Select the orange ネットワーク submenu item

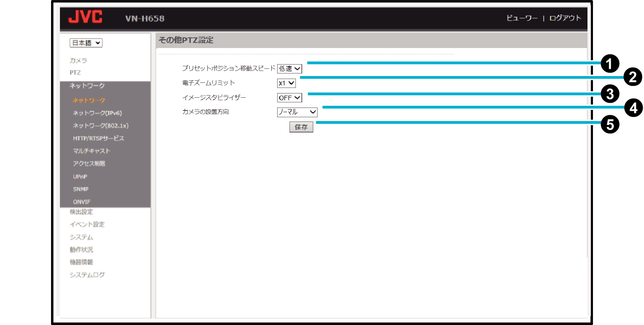[x=89, y=100]
